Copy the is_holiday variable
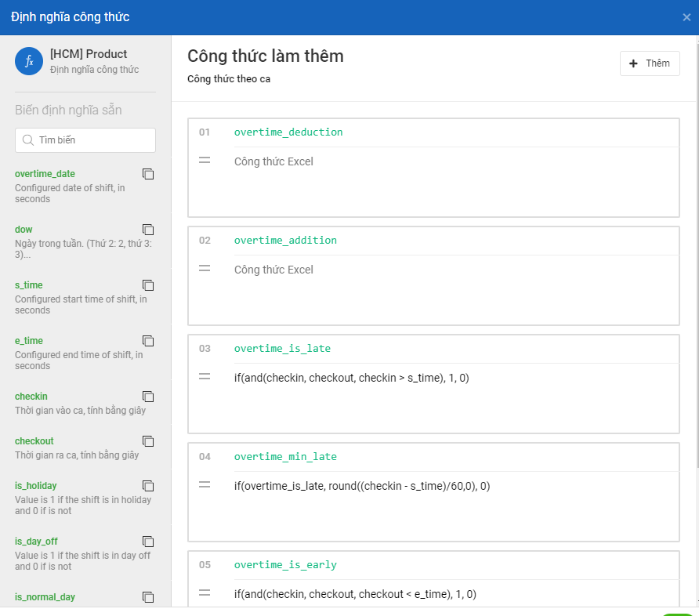The width and height of the screenshot is (699, 616). click(x=148, y=486)
